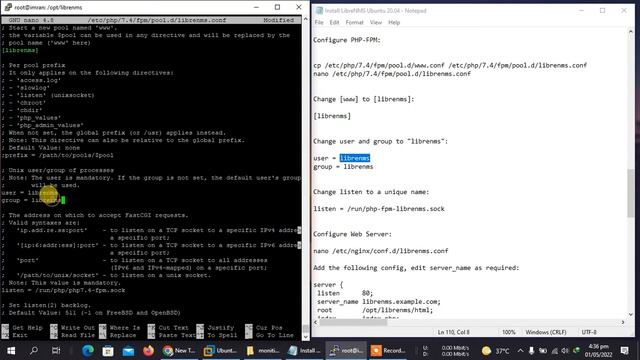640x360 pixels.
Task: Open Mail app from taskbar
Action: 128,351
